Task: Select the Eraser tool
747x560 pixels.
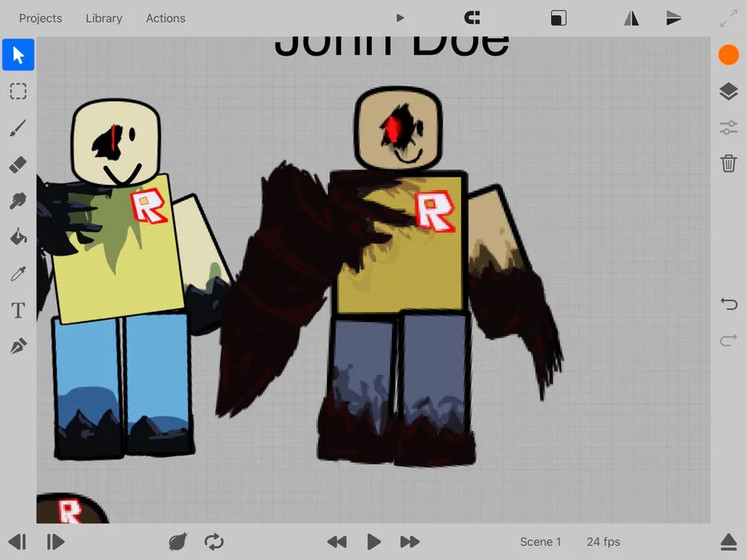Action: coord(18,165)
